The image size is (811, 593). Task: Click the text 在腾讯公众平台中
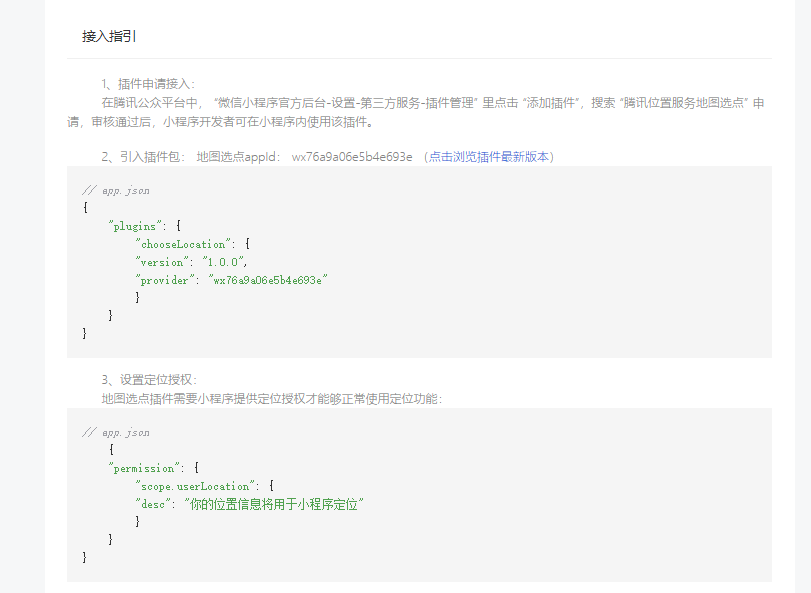(x=151, y=102)
